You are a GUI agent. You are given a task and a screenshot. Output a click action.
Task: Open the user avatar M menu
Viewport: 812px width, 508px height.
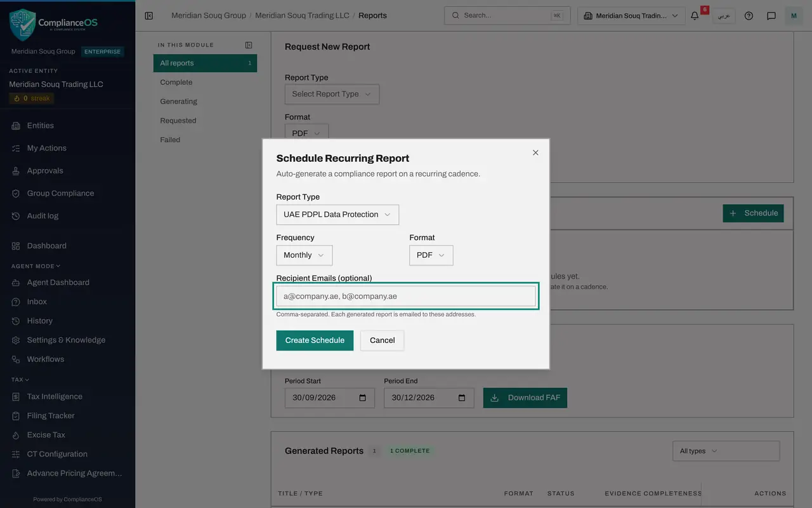tap(794, 15)
